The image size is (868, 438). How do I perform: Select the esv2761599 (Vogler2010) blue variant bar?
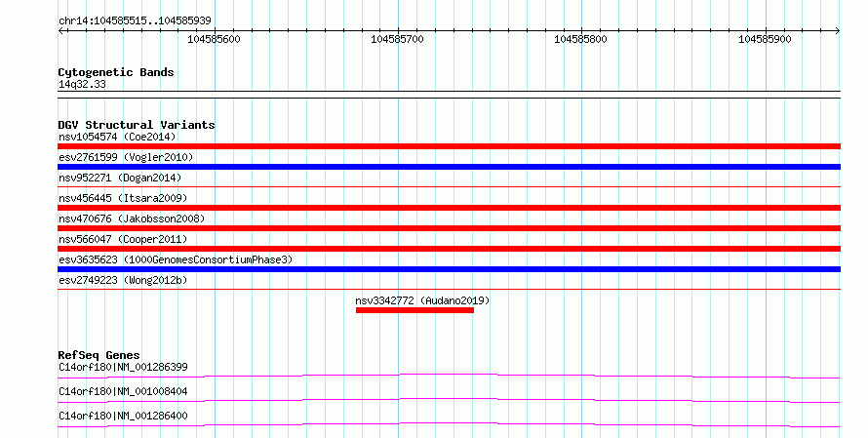pos(449,167)
